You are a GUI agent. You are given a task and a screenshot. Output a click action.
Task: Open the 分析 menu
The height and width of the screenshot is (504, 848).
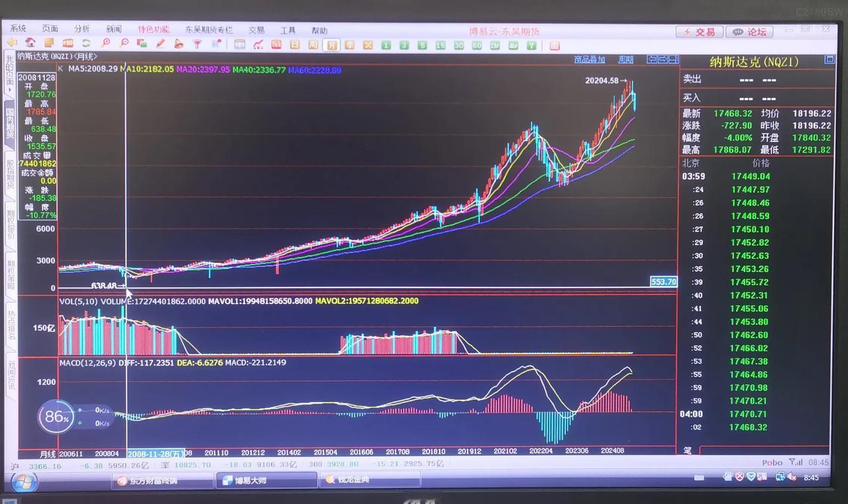[x=82, y=29]
